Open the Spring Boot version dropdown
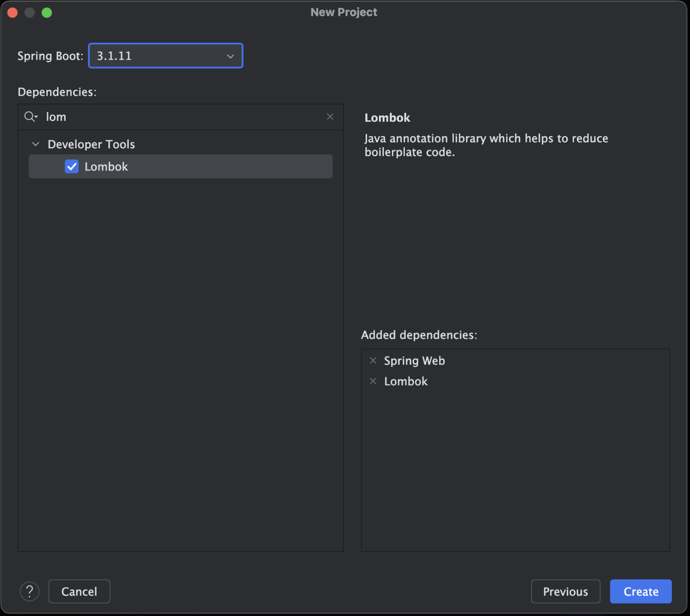 165,56
